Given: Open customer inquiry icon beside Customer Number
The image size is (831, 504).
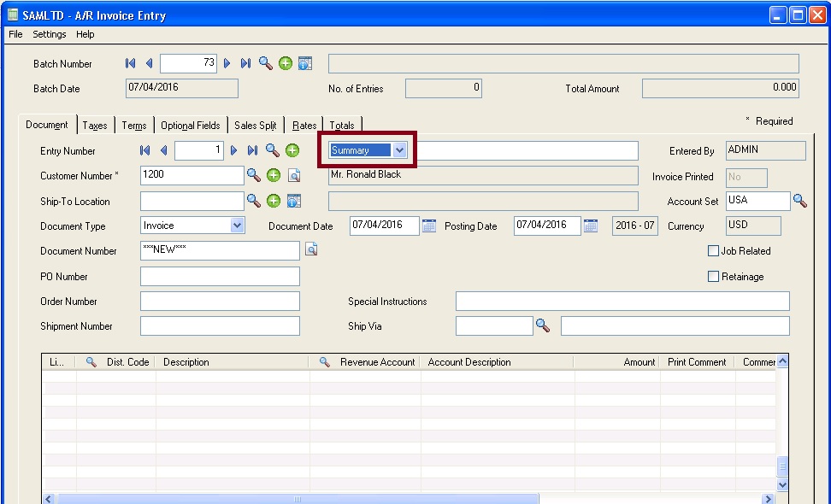Looking at the screenshot, I should [x=294, y=175].
